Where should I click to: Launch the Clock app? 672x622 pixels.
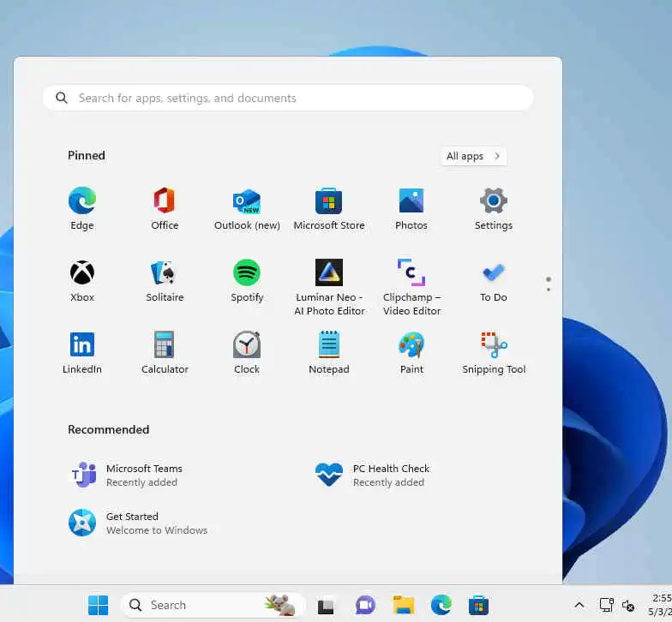(x=247, y=353)
